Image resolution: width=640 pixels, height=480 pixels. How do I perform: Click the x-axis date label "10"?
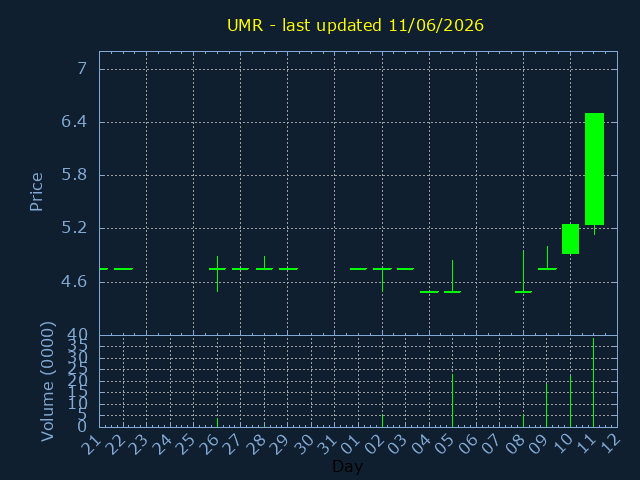[x=562, y=444]
